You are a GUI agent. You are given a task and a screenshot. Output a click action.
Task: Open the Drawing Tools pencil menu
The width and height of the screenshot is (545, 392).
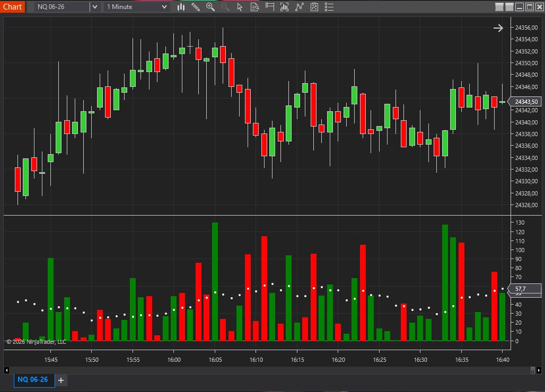tap(196, 7)
